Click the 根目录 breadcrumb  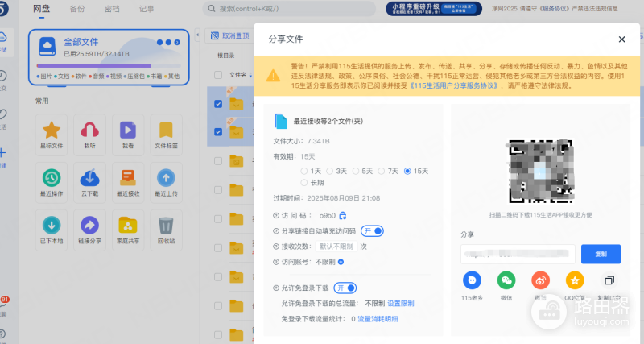coord(226,56)
